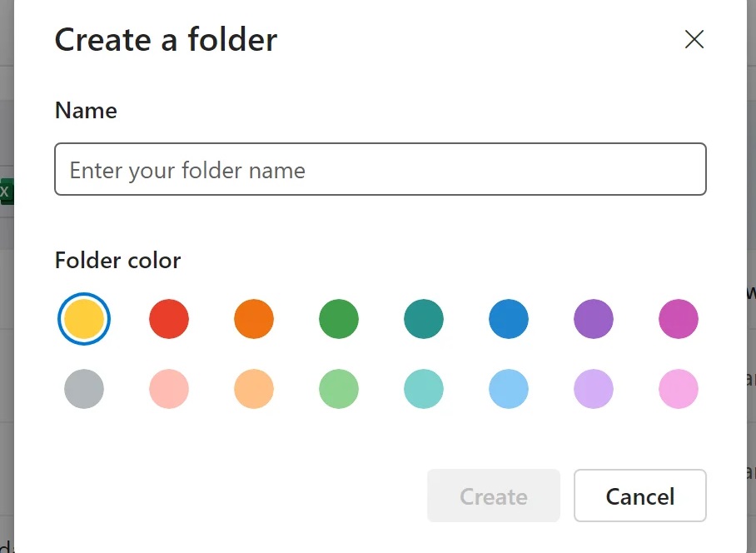Screen dimensions: 756x553
Task: Pick the magenta folder color
Action: click(x=679, y=319)
